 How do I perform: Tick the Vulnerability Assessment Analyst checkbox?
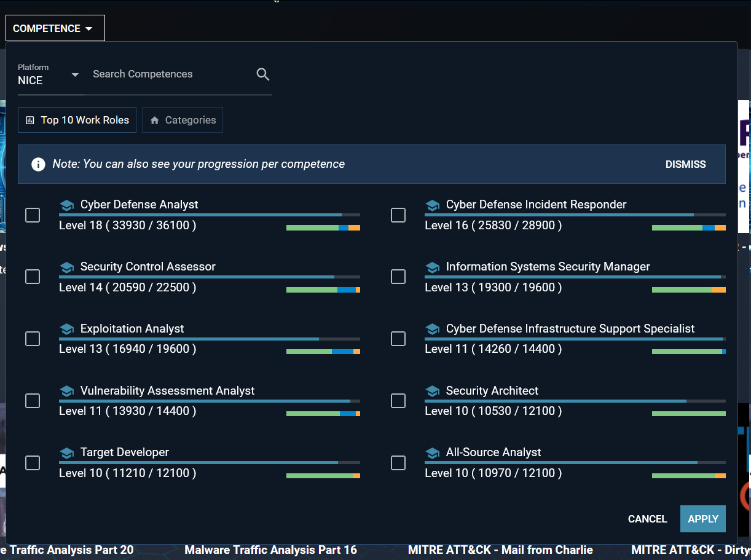33,401
